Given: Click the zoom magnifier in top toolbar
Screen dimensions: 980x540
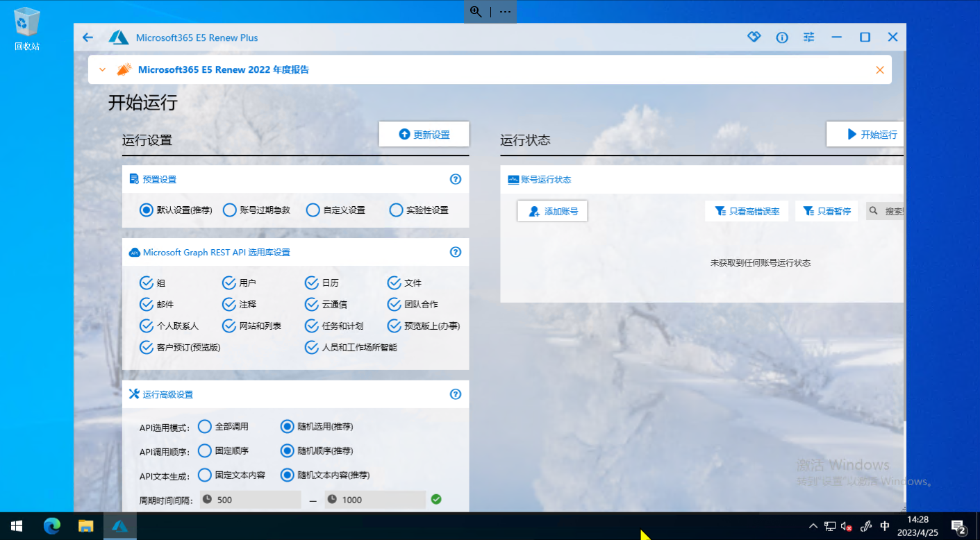Looking at the screenshot, I should (x=476, y=11).
